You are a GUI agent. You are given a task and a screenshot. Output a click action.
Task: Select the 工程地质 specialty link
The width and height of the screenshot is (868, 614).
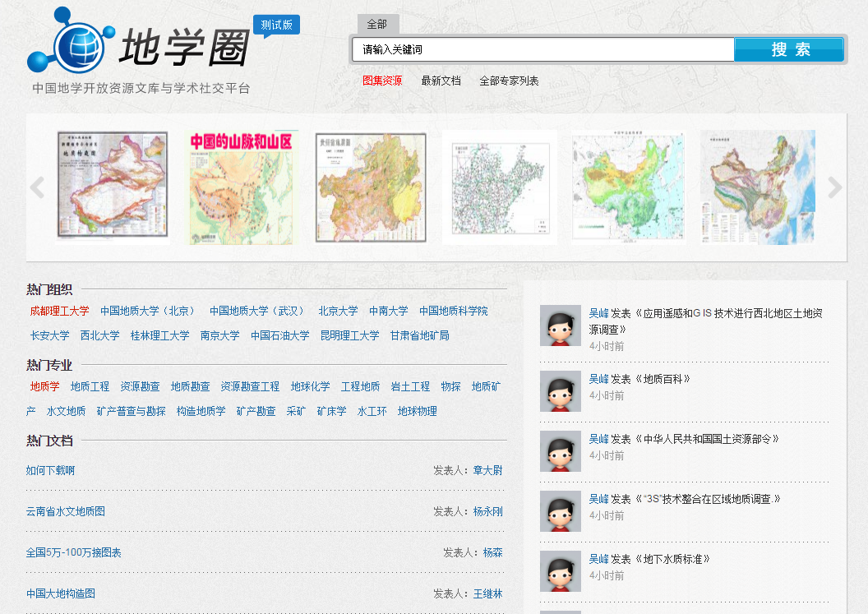pos(360,386)
